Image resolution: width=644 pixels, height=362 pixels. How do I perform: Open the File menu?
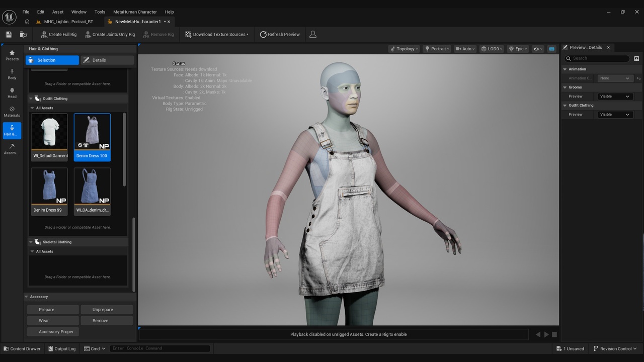tap(26, 12)
